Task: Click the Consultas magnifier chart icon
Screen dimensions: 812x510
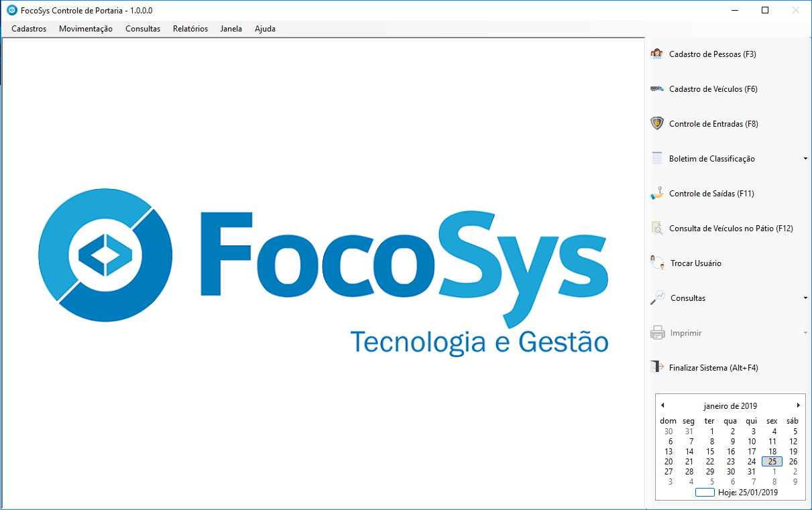Action: [x=658, y=298]
